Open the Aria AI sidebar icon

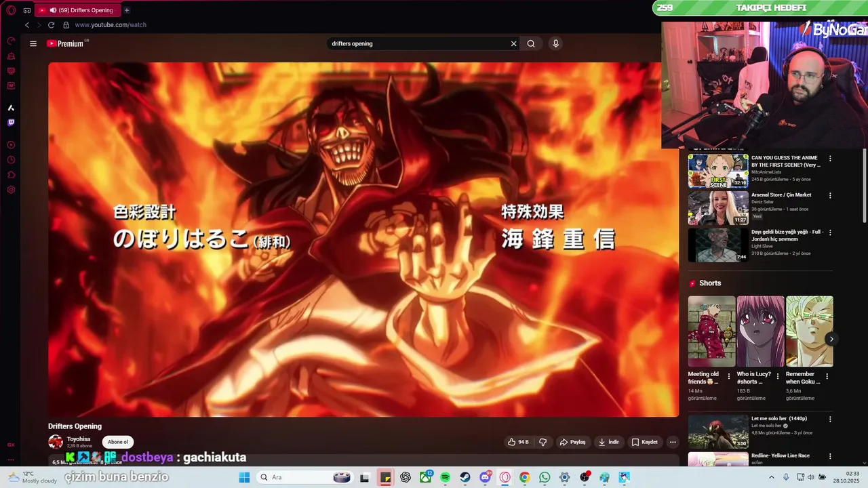coord(11,108)
